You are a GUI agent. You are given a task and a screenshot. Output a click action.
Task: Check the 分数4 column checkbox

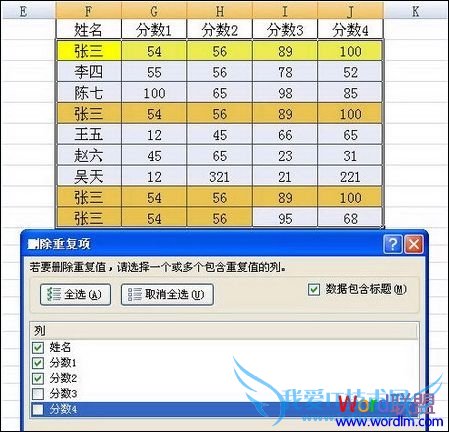pyautogui.click(x=38, y=409)
